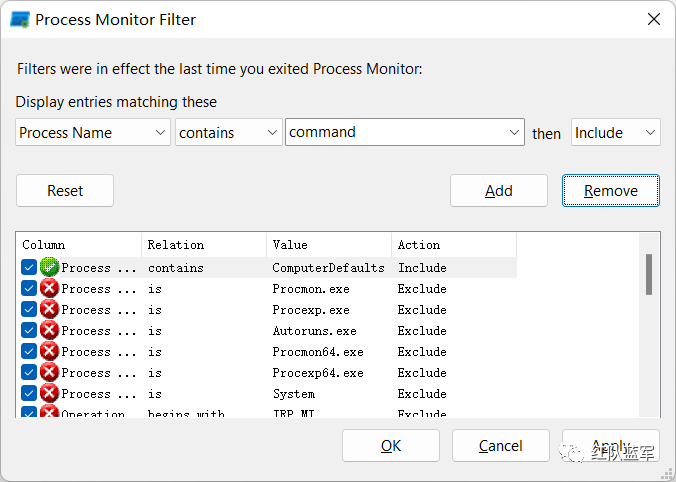Click Process Monitor icon in title bar
676x482 pixels.
pyautogui.click(x=20, y=19)
